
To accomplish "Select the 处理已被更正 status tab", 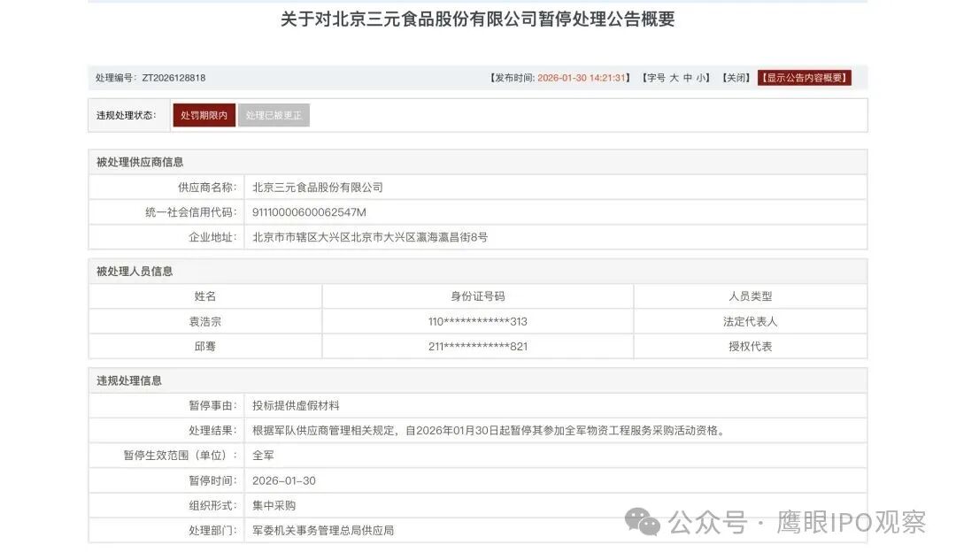I will [x=274, y=116].
